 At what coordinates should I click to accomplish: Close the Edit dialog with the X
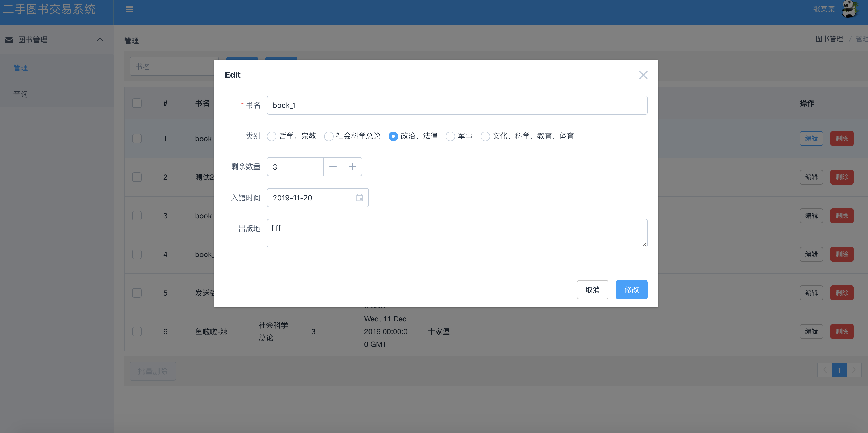643,75
